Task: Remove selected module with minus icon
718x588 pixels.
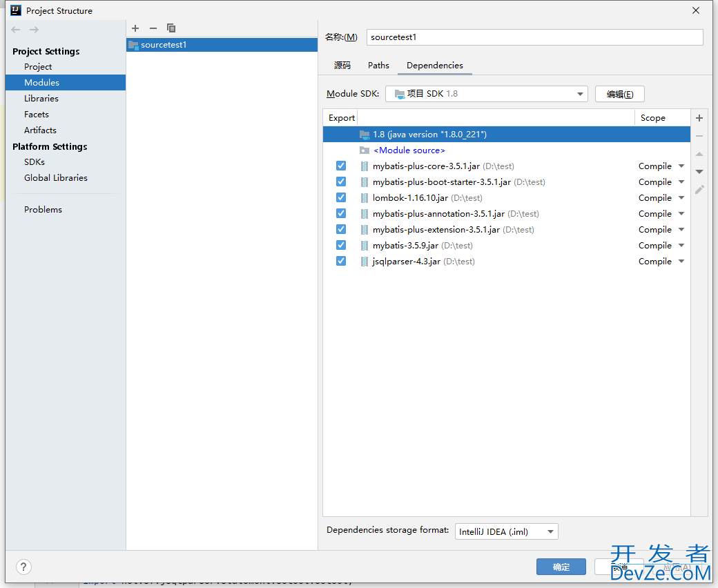Action: (153, 28)
